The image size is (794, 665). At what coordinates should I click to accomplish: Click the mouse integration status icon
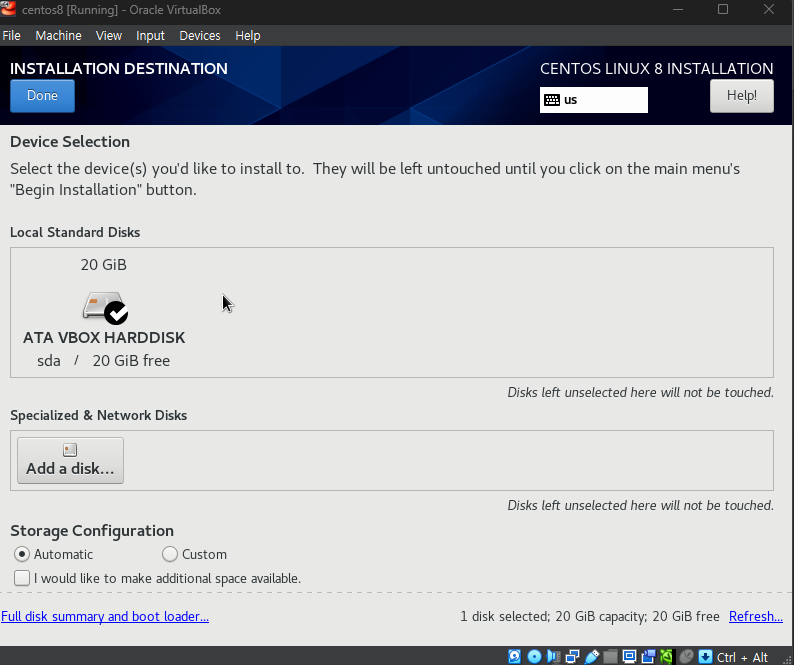tap(686, 656)
